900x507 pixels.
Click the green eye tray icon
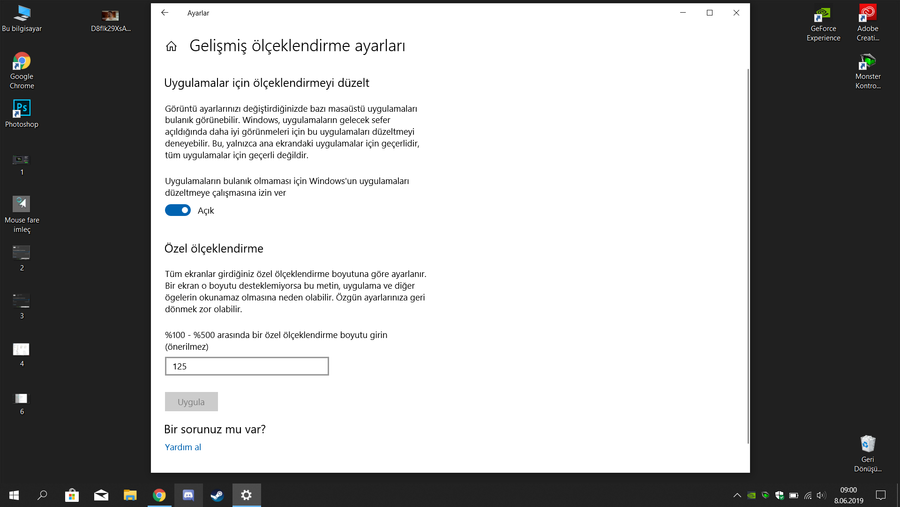pyautogui.click(x=765, y=495)
